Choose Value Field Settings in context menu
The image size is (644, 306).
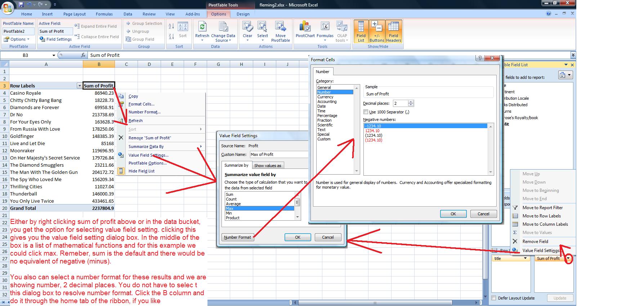(x=148, y=155)
